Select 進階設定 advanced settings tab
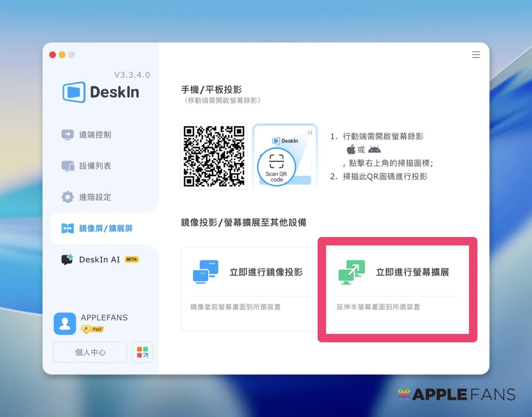Viewport: 532px width, 417px height. tap(95, 197)
